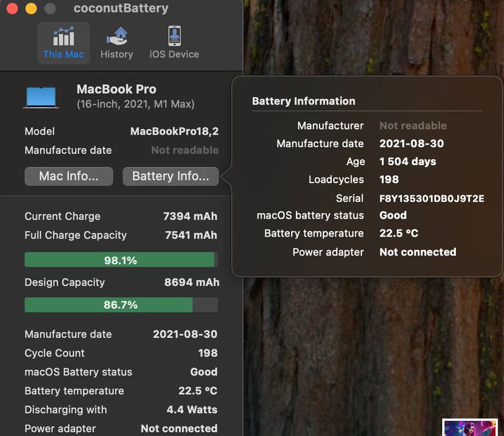Click the Discharging with label

click(65, 410)
